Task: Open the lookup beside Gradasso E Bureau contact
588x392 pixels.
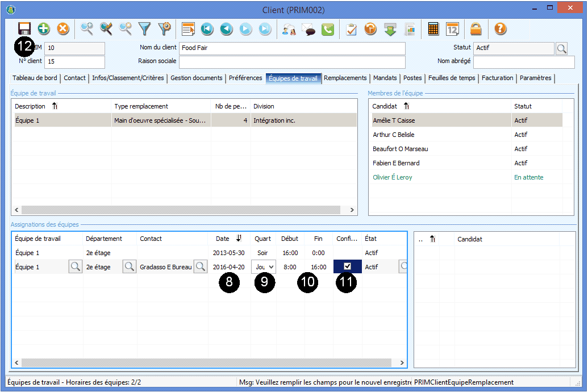Action: [x=201, y=266]
